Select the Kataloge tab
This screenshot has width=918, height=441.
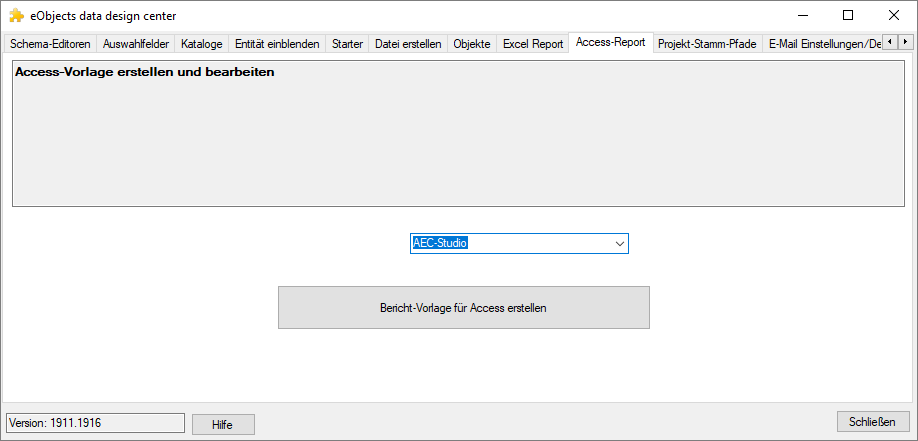(201, 44)
